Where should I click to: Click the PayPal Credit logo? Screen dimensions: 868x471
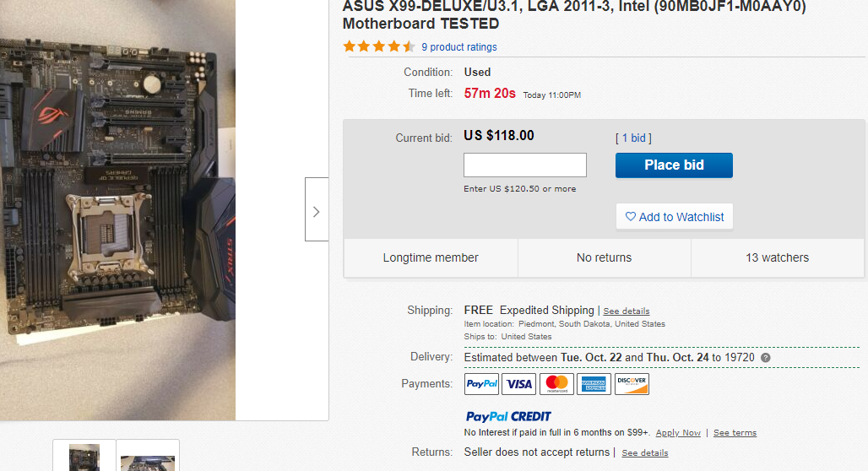(508, 416)
